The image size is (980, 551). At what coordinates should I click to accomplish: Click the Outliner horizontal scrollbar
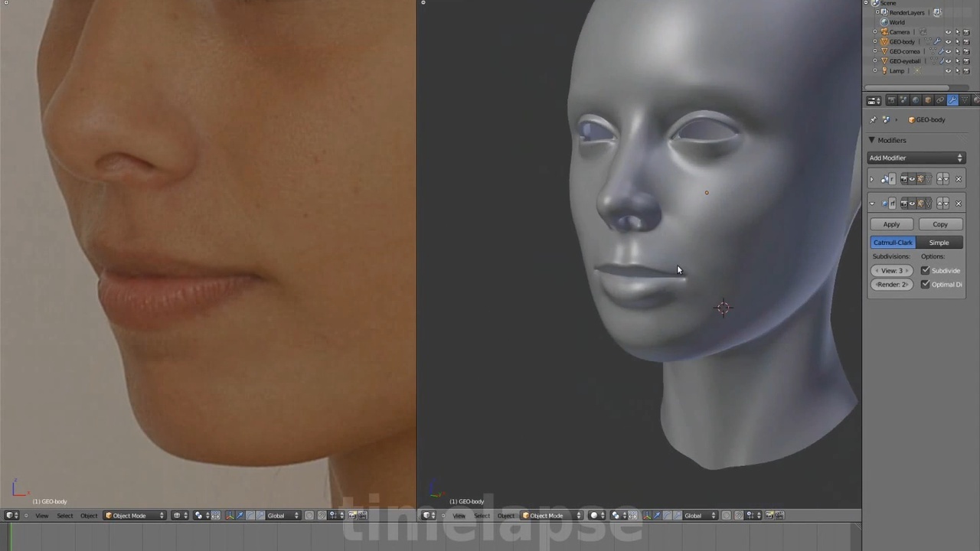(x=907, y=87)
